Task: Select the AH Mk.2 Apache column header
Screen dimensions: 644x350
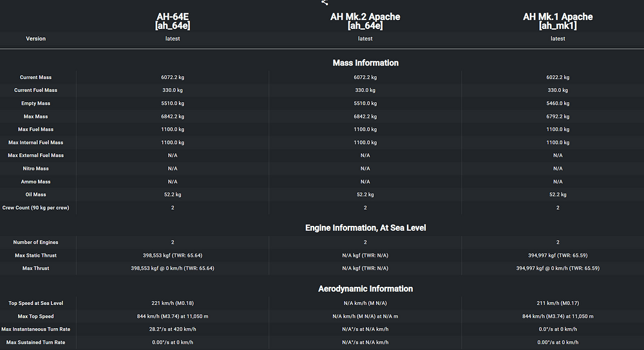Action: tap(365, 21)
